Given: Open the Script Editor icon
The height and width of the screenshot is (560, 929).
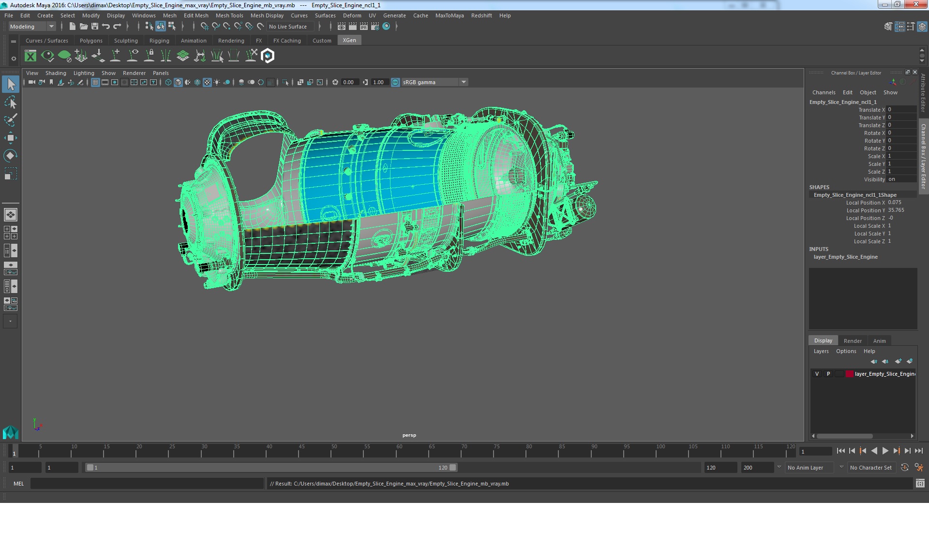Looking at the screenshot, I should click(920, 484).
